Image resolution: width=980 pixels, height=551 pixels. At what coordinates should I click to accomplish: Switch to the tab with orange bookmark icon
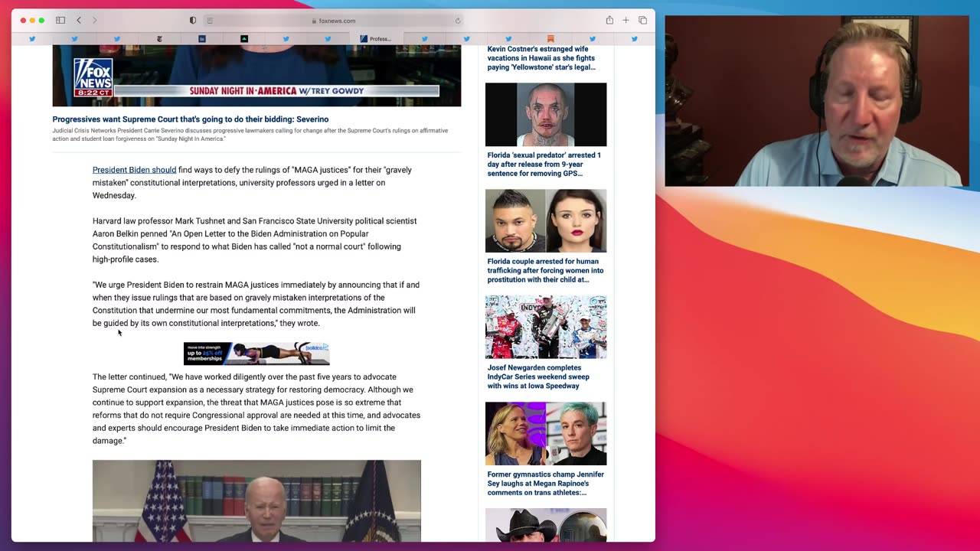click(x=550, y=39)
